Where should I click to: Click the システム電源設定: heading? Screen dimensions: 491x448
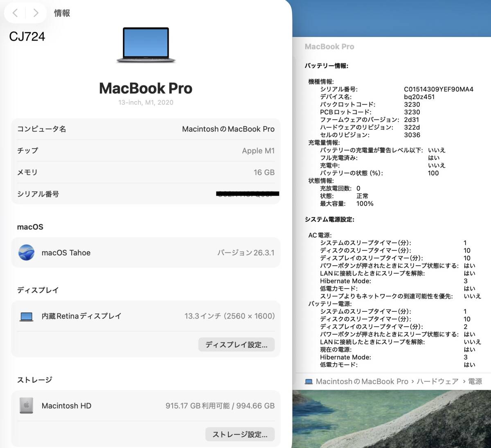point(329,219)
